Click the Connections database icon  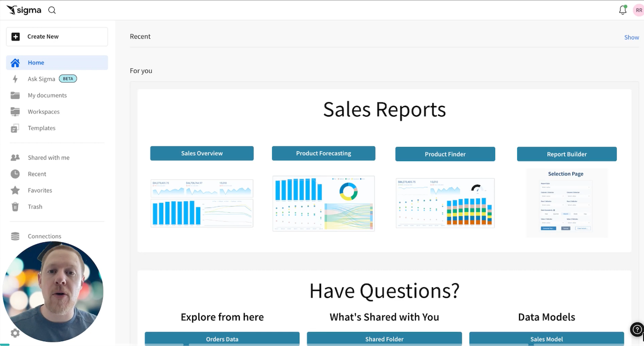pos(15,236)
